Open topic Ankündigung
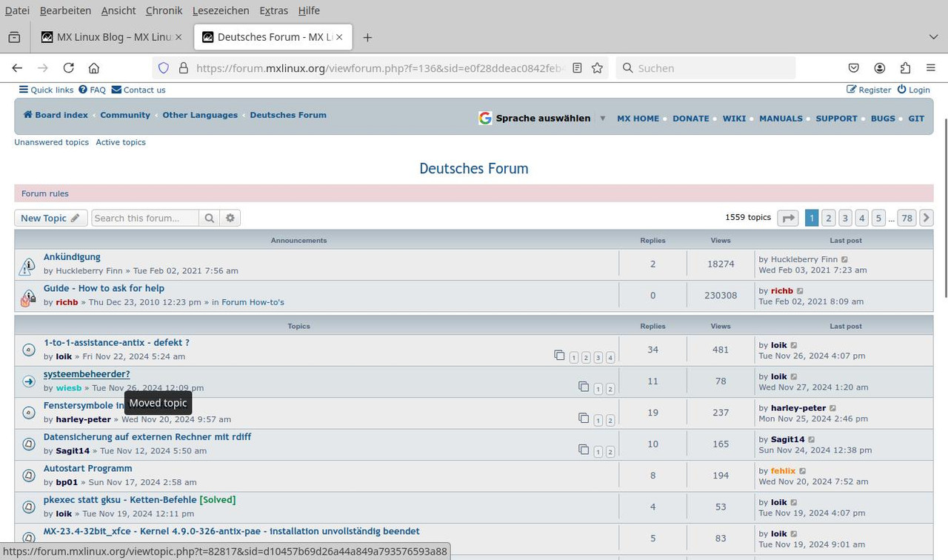Viewport: 948px width, 560px height. click(x=72, y=257)
